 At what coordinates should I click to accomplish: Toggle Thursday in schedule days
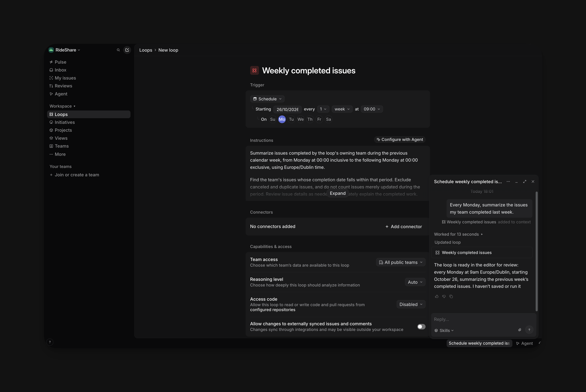pos(310,119)
